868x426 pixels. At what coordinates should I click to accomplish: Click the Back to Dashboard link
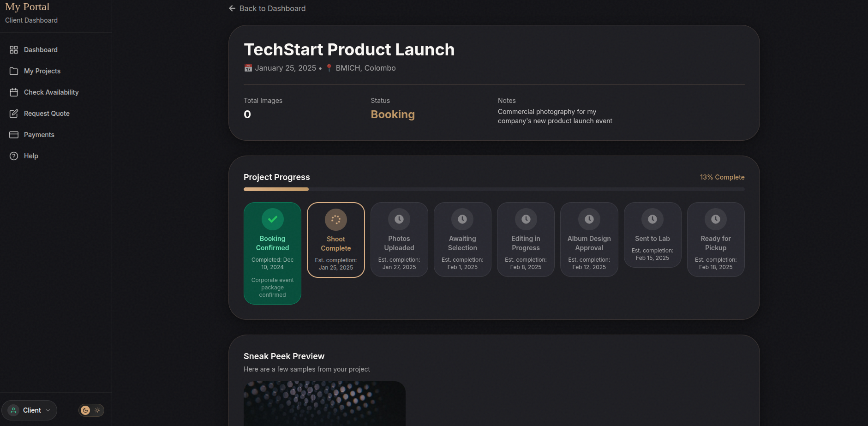[267, 8]
